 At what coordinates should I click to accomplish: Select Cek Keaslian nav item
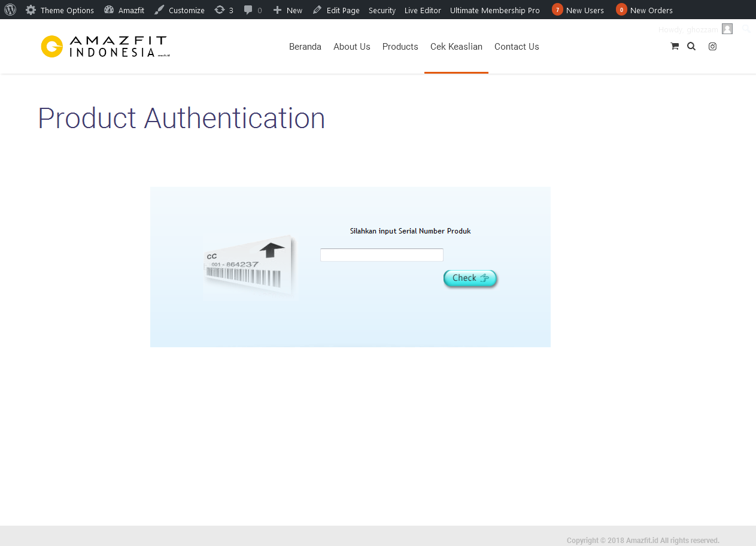[456, 47]
